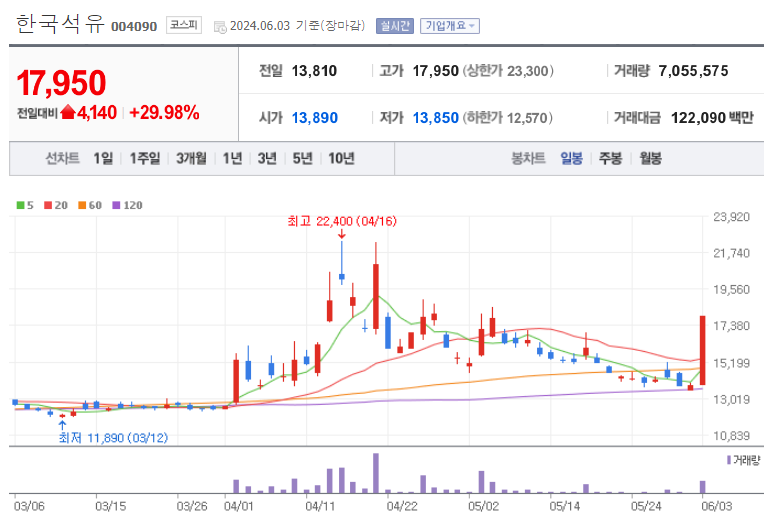Open the 기업개요 dropdown

tap(450, 26)
